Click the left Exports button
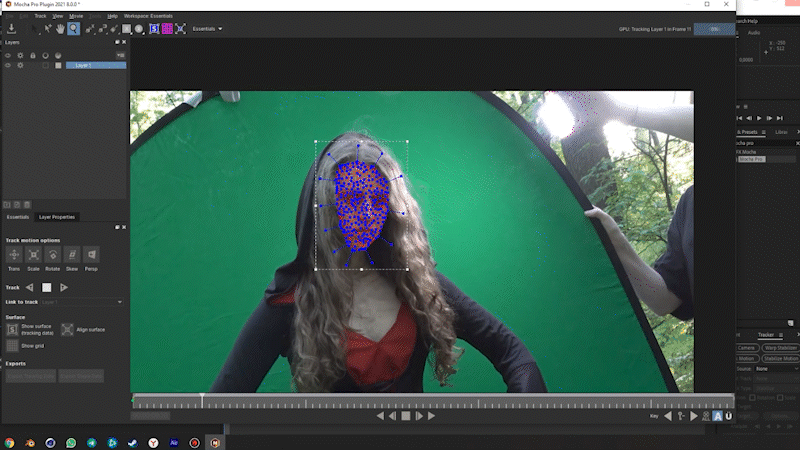This screenshot has width=800, height=450. [31, 376]
